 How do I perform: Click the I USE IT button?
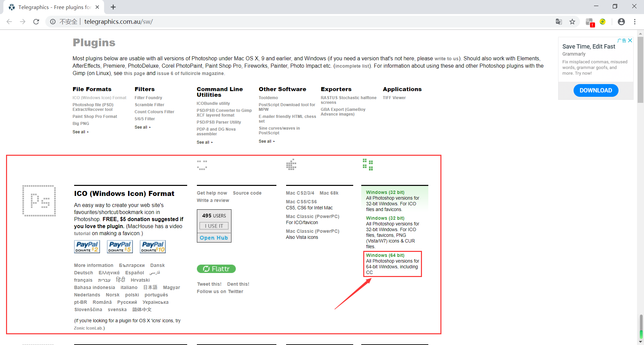click(x=214, y=226)
